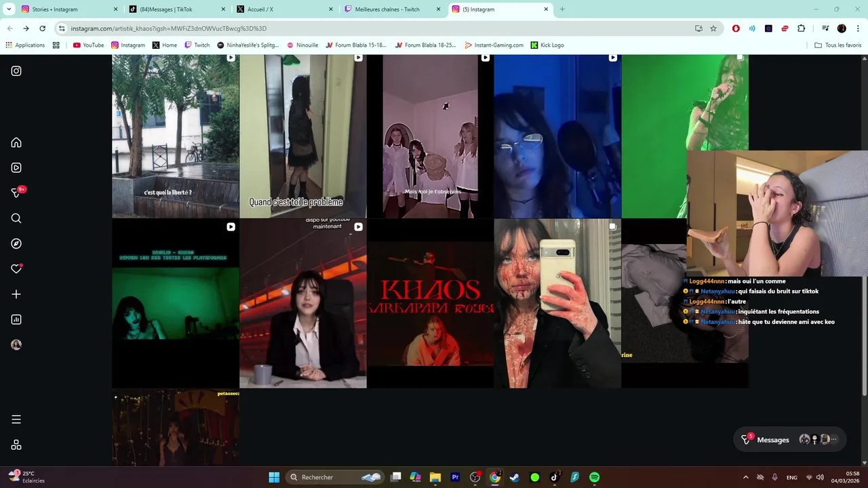The image size is (868, 488).
Task: Switch to 'Meilleures chaînes - Twitch' tab
Action: tap(392, 9)
